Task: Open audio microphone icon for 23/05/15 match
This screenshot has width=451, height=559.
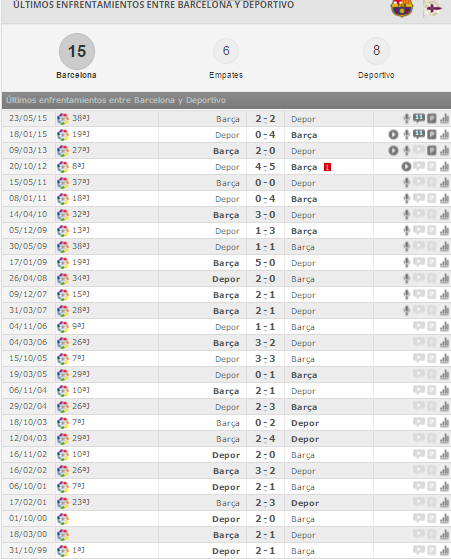Action: tap(406, 118)
